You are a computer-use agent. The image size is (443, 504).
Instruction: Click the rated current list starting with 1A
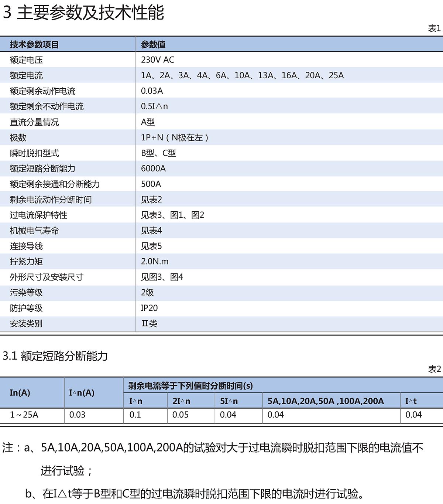[x=242, y=75]
